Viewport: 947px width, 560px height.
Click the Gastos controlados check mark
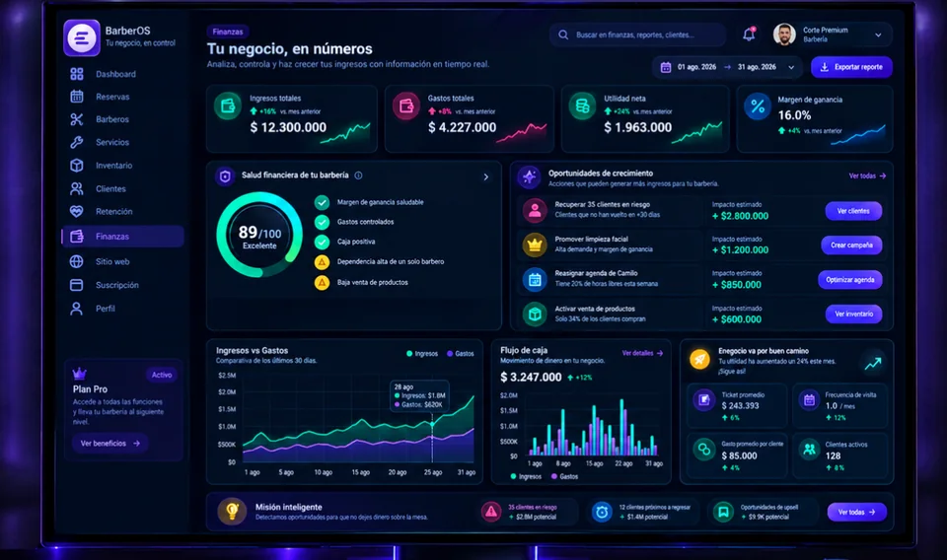tap(322, 222)
